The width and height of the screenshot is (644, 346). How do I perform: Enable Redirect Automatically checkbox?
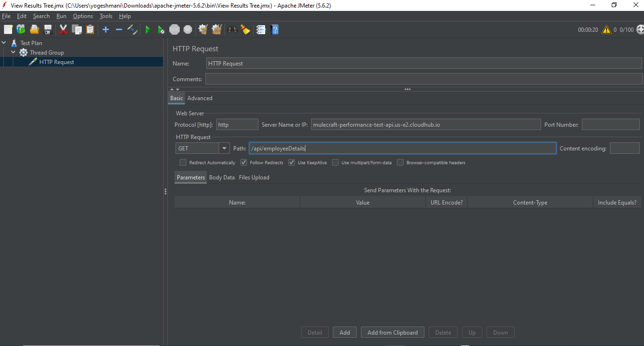point(183,162)
